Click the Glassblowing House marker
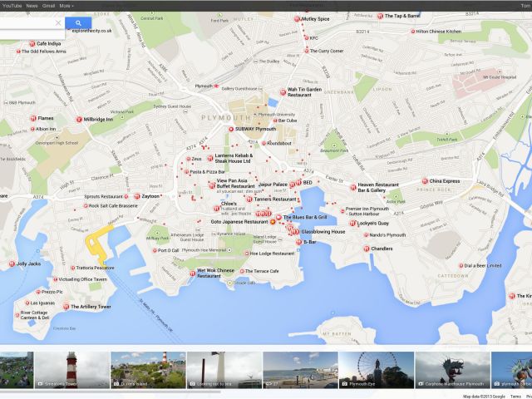532x399 pixels. [x=297, y=232]
